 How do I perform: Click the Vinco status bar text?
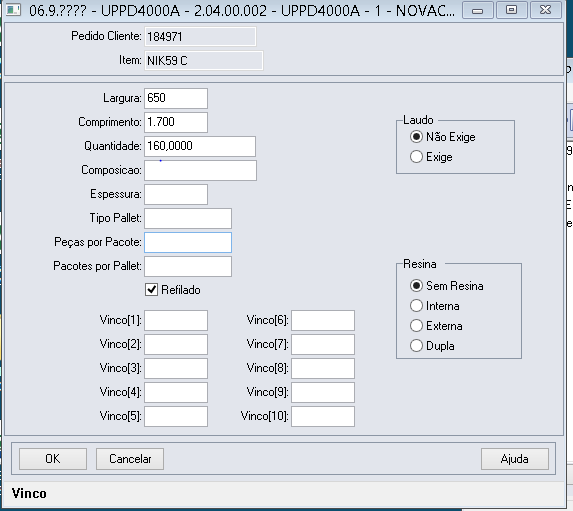pos(29,493)
